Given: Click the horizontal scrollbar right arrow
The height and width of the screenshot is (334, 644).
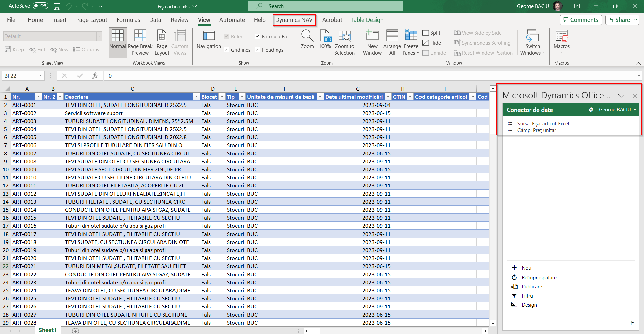Looking at the screenshot, I should (485, 331).
